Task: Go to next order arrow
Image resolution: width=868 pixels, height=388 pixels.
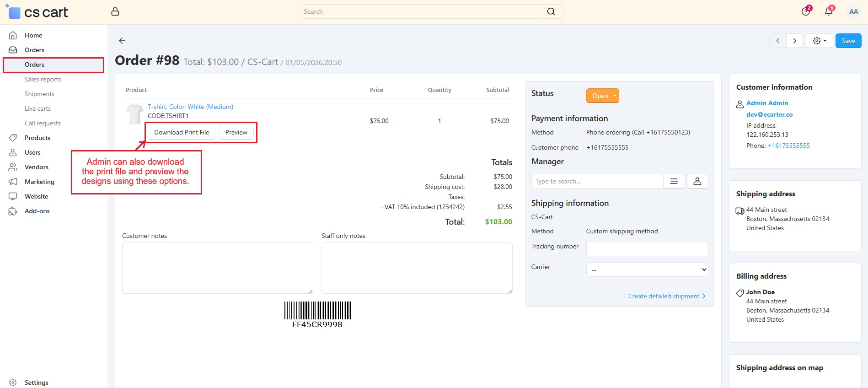Action: [795, 41]
